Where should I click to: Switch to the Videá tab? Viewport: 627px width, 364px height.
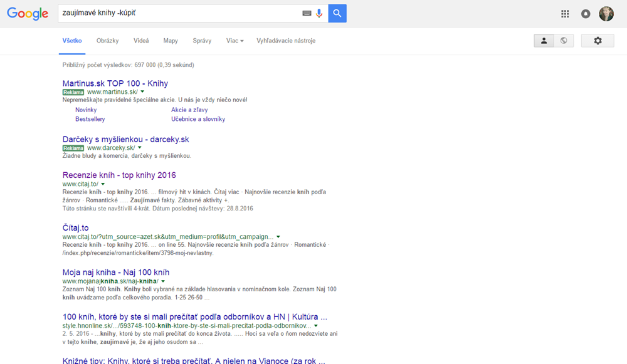(x=141, y=41)
